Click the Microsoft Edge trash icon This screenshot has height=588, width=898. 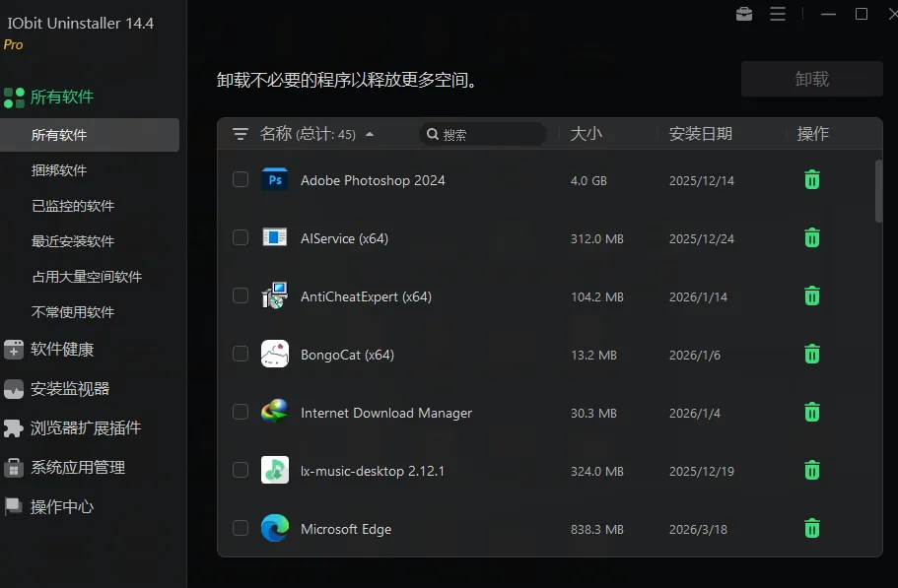pos(811,529)
